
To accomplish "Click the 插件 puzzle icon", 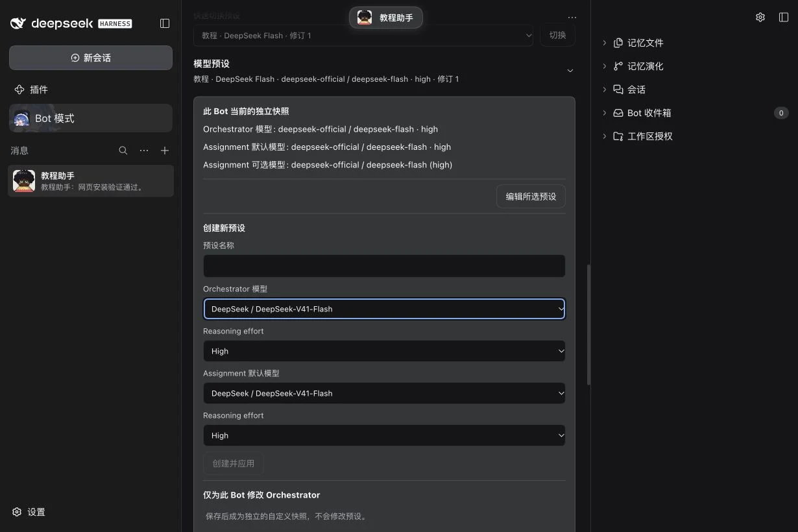I will (19, 90).
